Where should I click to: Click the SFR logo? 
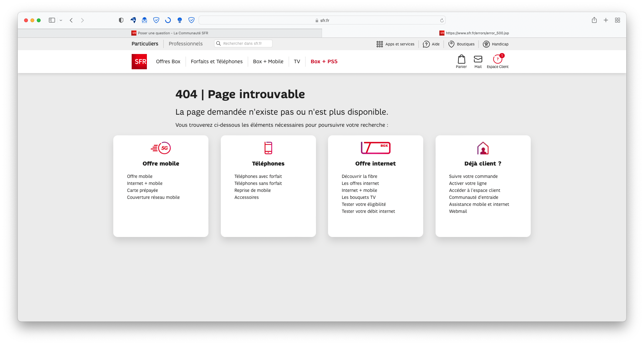point(139,61)
